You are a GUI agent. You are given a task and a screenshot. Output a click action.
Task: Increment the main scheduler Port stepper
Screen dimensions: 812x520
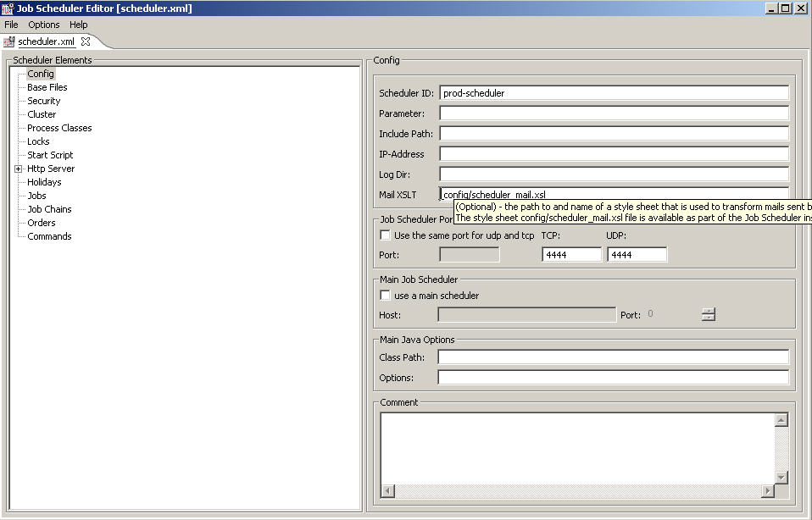pyautogui.click(x=708, y=311)
